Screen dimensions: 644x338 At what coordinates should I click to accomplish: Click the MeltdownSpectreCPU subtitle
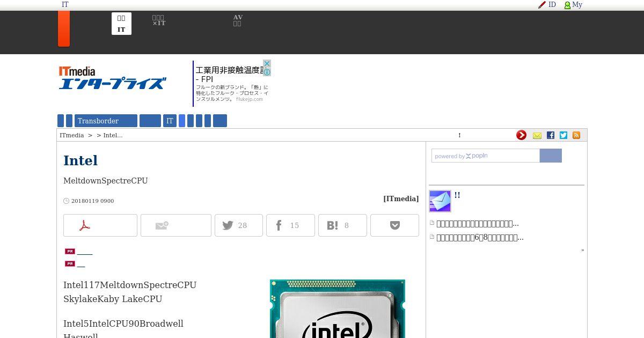(106, 181)
